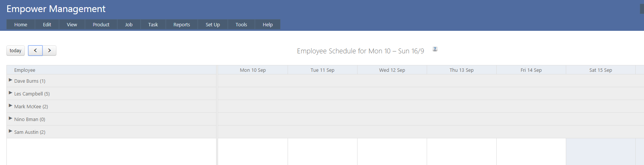
Task: Expand Mark McKee row
Action: (11, 106)
